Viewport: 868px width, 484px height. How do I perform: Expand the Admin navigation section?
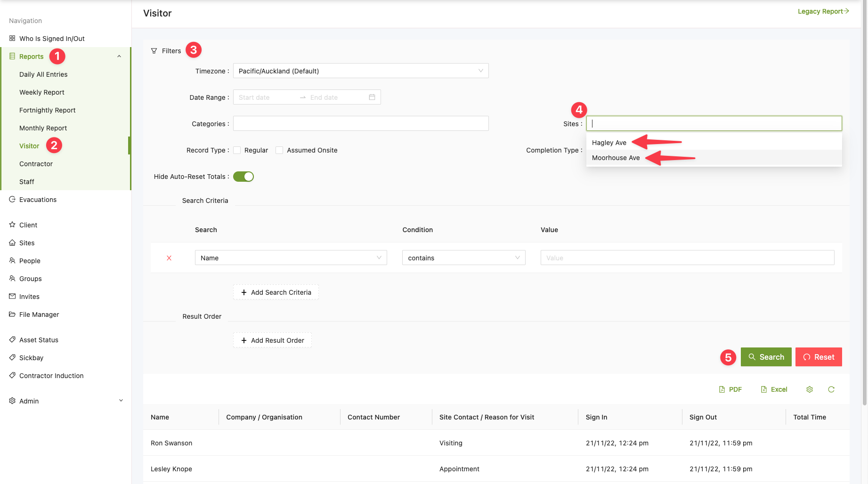(66, 401)
